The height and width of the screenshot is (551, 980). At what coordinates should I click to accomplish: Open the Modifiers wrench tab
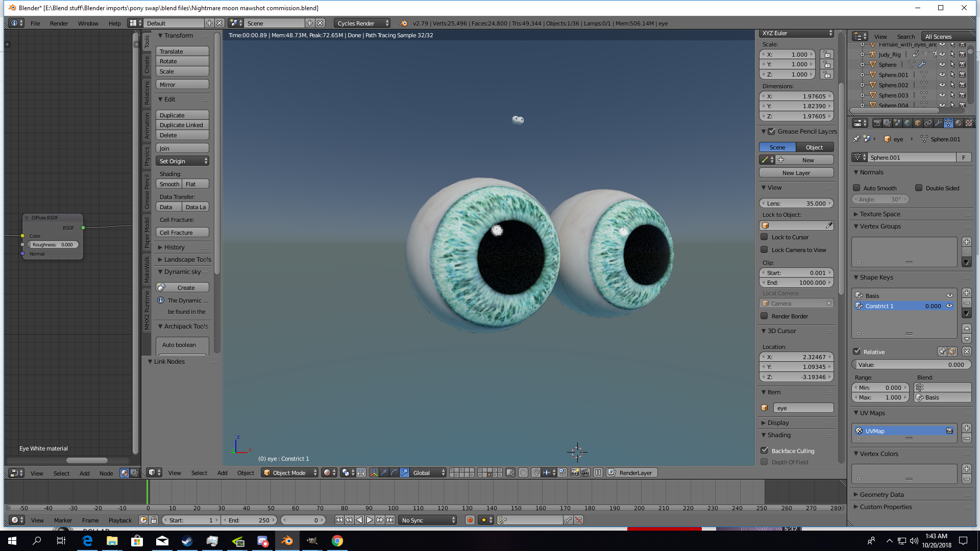(x=938, y=123)
